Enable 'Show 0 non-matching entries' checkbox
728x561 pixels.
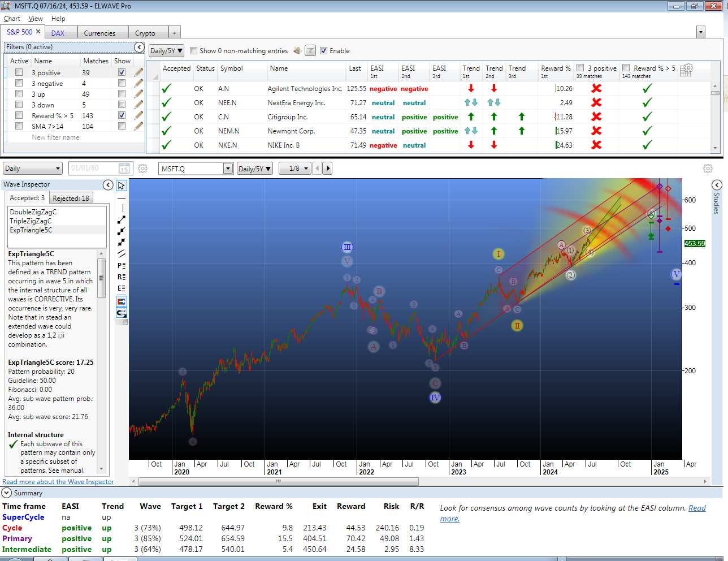194,51
